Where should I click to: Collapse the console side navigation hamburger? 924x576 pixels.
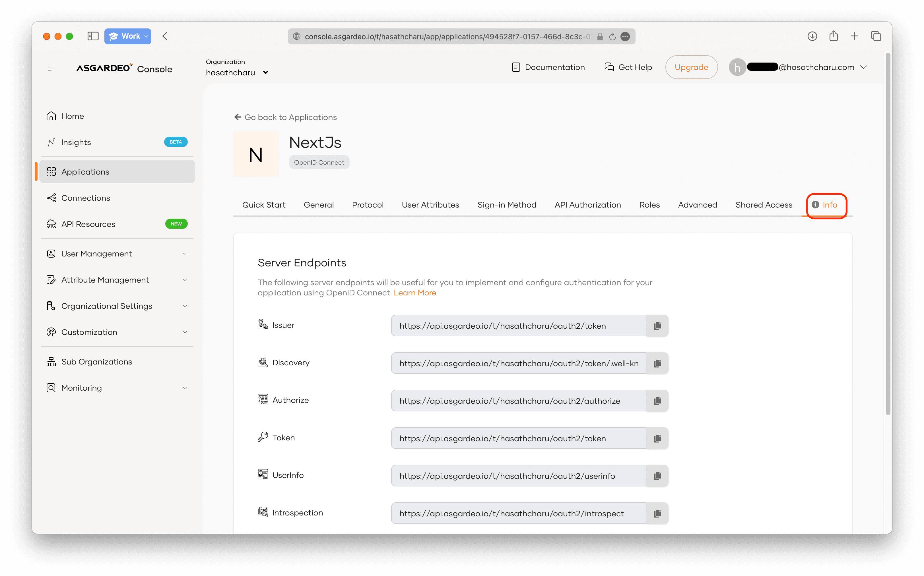[51, 67]
